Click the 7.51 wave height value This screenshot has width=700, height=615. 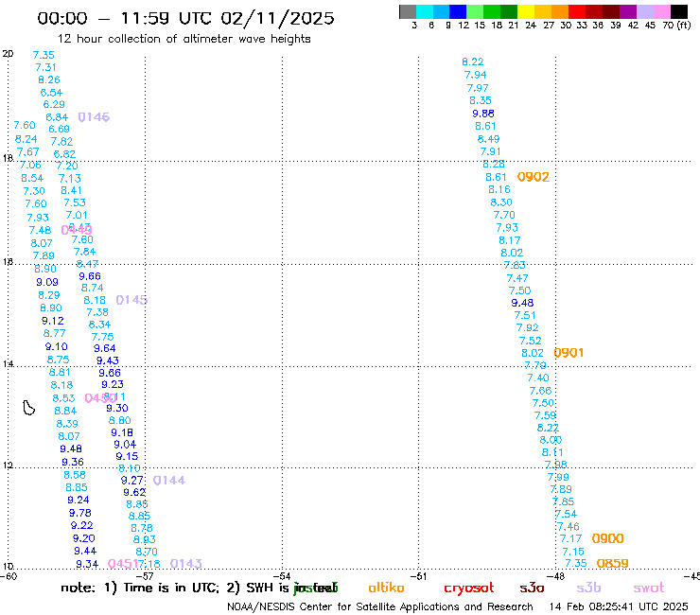tap(525, 315)
